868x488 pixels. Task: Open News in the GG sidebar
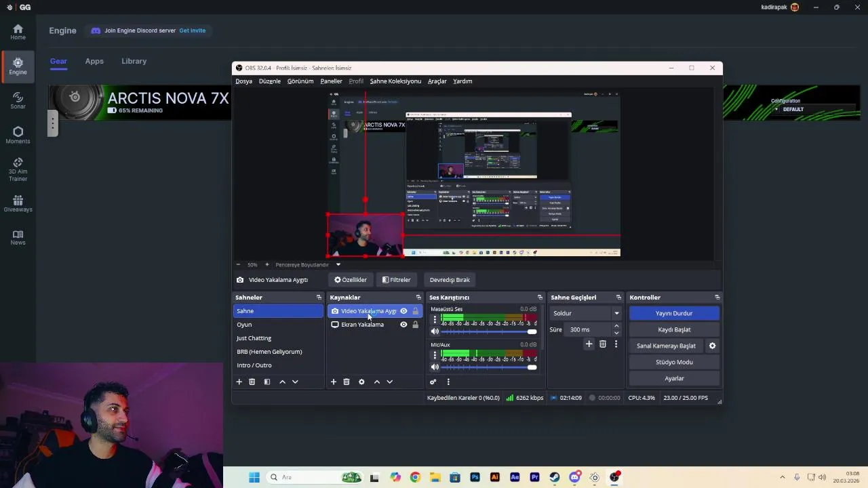click(x=18, y=237)
